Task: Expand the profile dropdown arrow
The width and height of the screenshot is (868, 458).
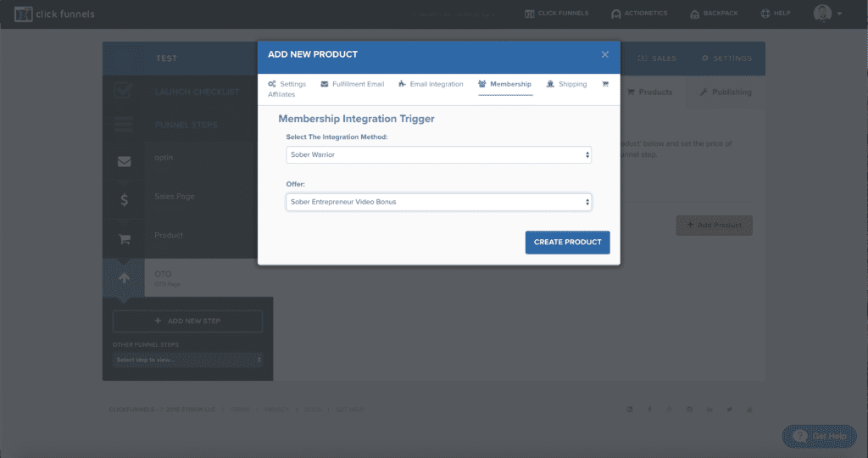Action: tap(839, 14)
